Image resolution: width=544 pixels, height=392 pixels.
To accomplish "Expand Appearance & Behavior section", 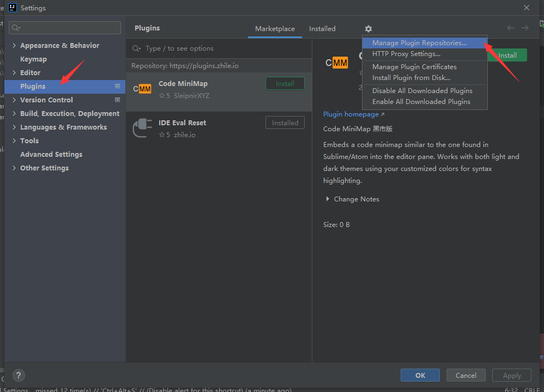I will pos(14,45).
